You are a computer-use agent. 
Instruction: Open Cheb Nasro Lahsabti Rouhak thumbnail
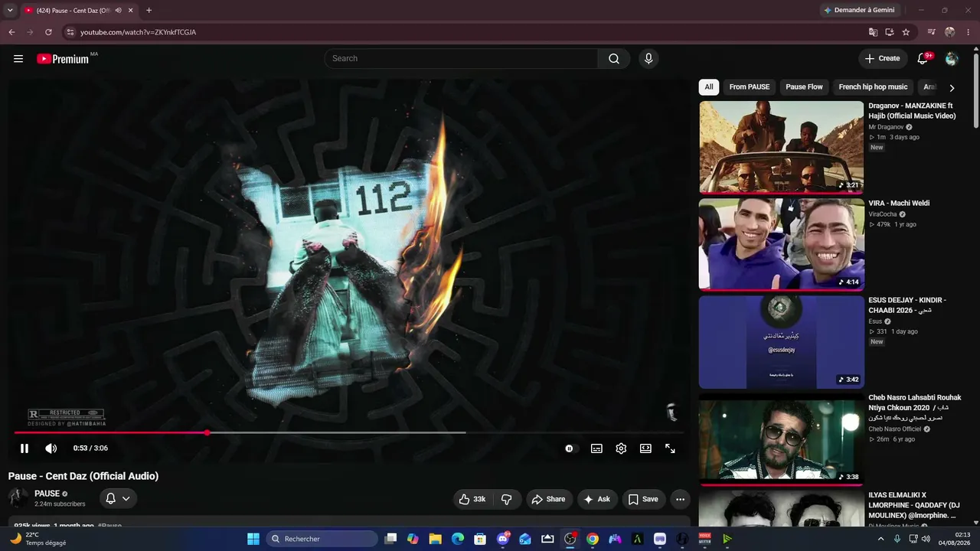point(781,439)
